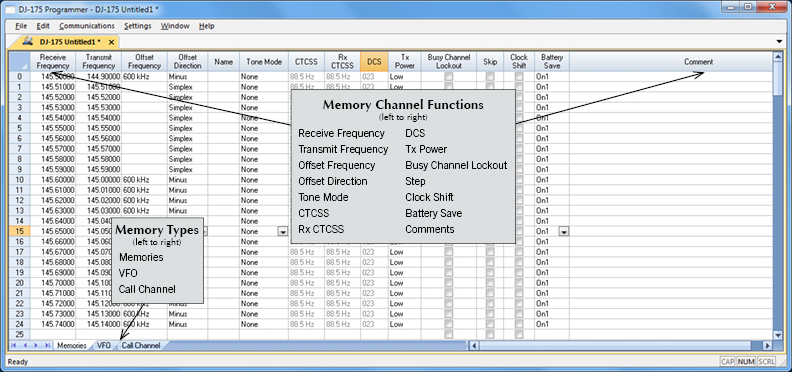The height and width of the screenshot is (372, 792).
Task: Click the vertical scrollbar thumb
Action: tap(778, 79)
